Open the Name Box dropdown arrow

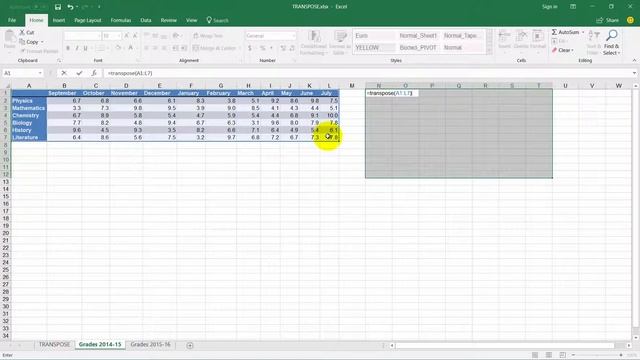(x=40, y=73)
